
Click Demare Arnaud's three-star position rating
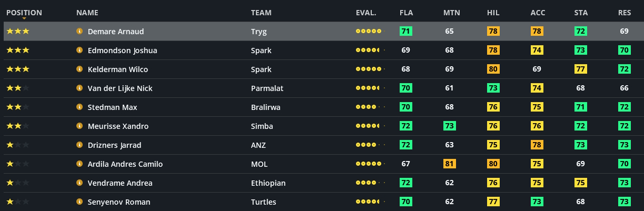point(18,32)
